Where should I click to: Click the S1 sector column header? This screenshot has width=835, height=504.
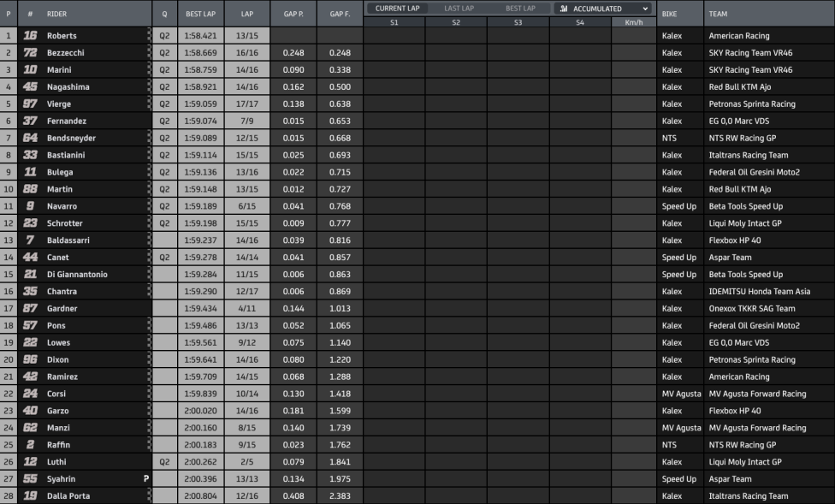pyautogui.click(x=394, y=22)
